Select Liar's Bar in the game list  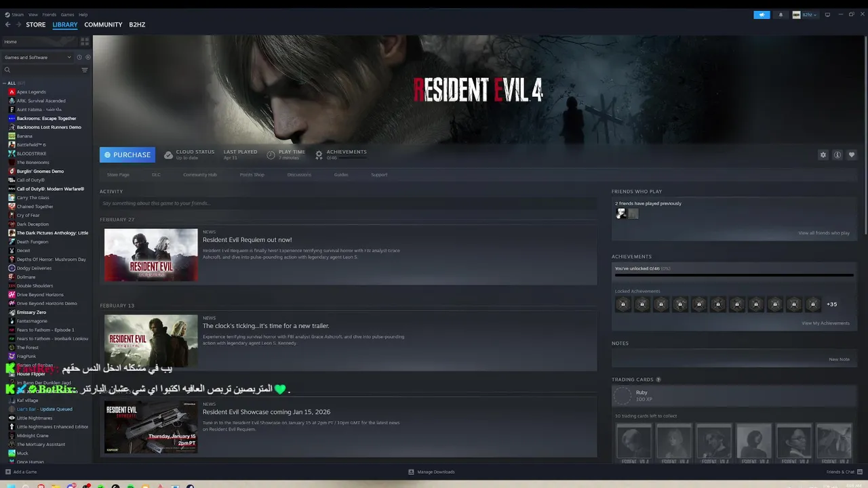(44, 409)
